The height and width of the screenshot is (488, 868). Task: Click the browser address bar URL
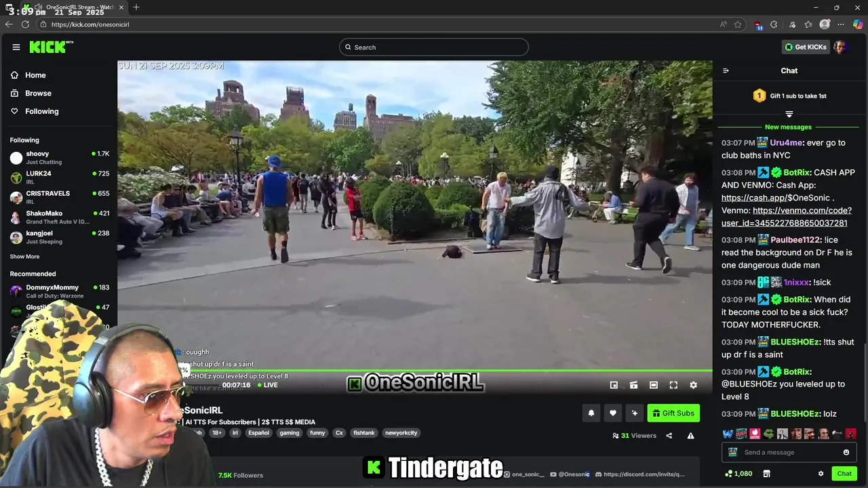(x=90, y=24)
